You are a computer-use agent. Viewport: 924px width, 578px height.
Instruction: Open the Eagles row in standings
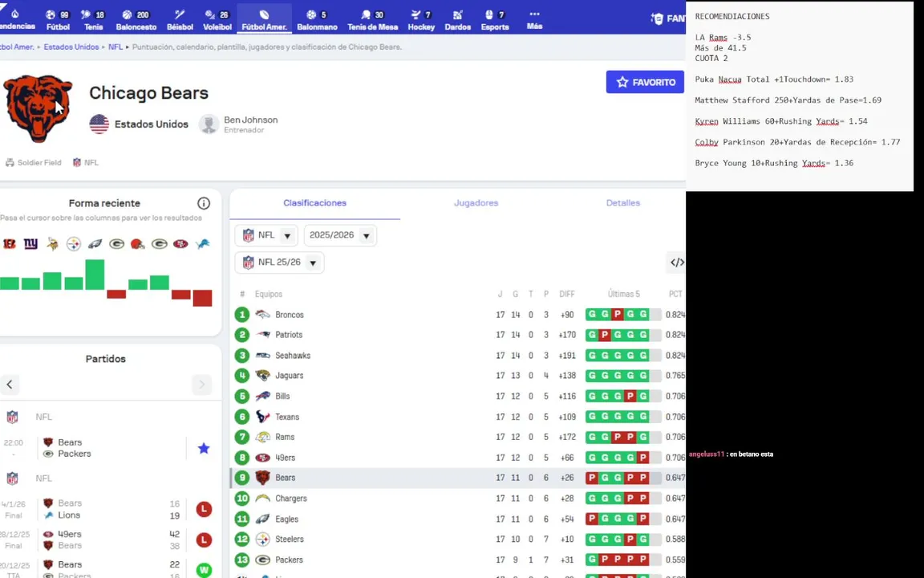click(x=457, y=519)
